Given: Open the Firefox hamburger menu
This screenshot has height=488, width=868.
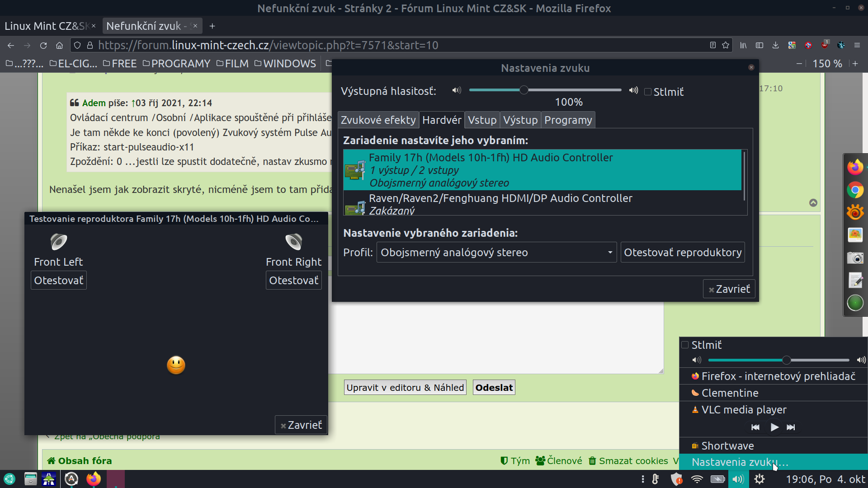Looking at the screenshot, I should (857, 45).
